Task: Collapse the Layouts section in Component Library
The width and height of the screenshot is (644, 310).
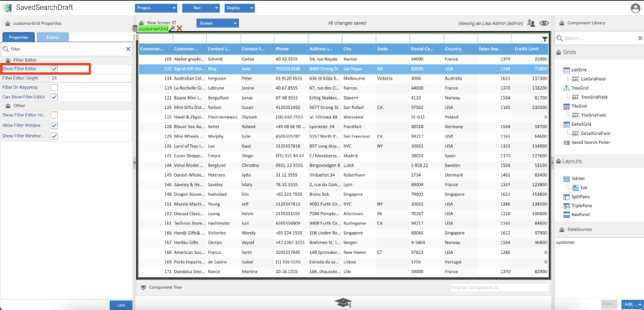Action: pos(559,162)
